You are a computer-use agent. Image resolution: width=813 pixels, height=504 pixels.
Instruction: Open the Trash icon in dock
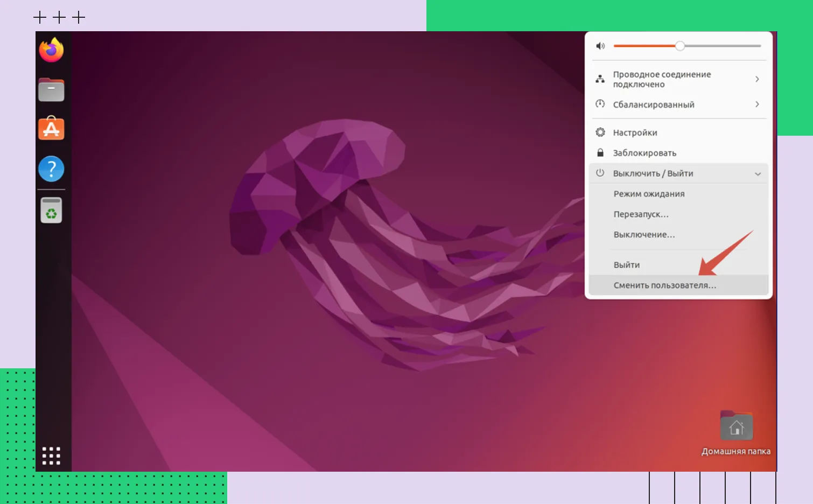[x=51, y=211]
